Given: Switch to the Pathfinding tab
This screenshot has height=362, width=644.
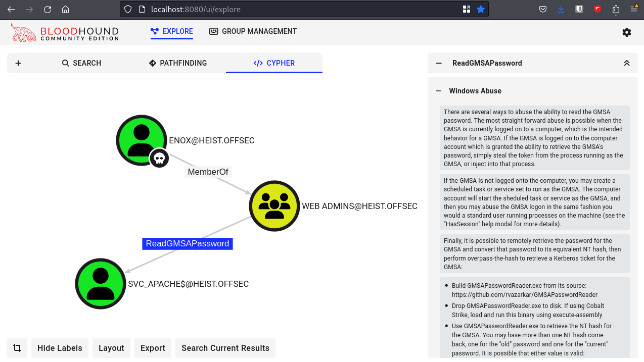Looking at the screenshot, I should click(178, 63).
